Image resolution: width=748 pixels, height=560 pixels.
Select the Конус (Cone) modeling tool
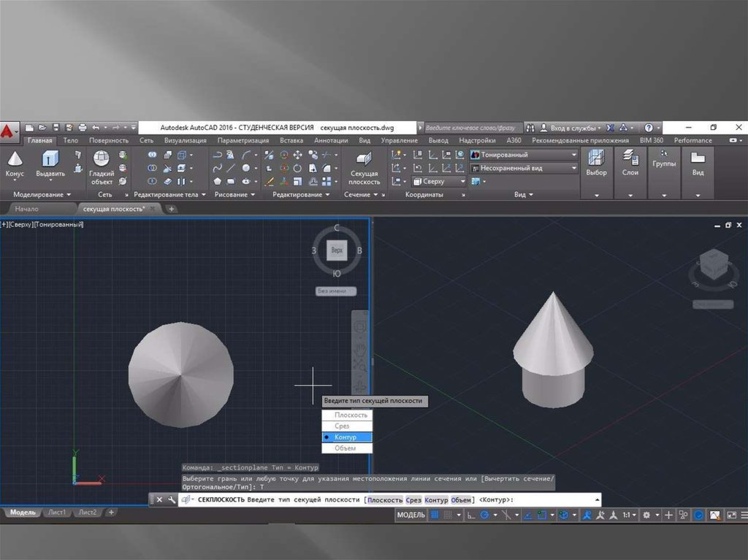[x=15, y=164]
